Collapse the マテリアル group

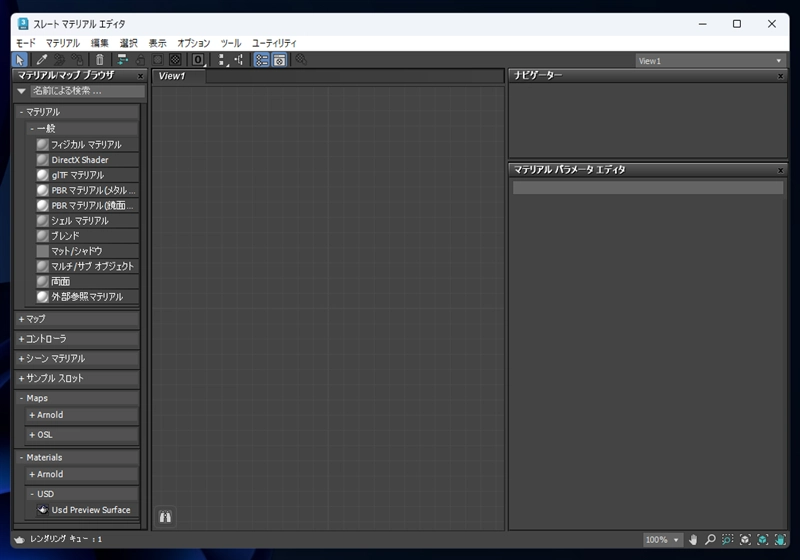pos(77,112)
